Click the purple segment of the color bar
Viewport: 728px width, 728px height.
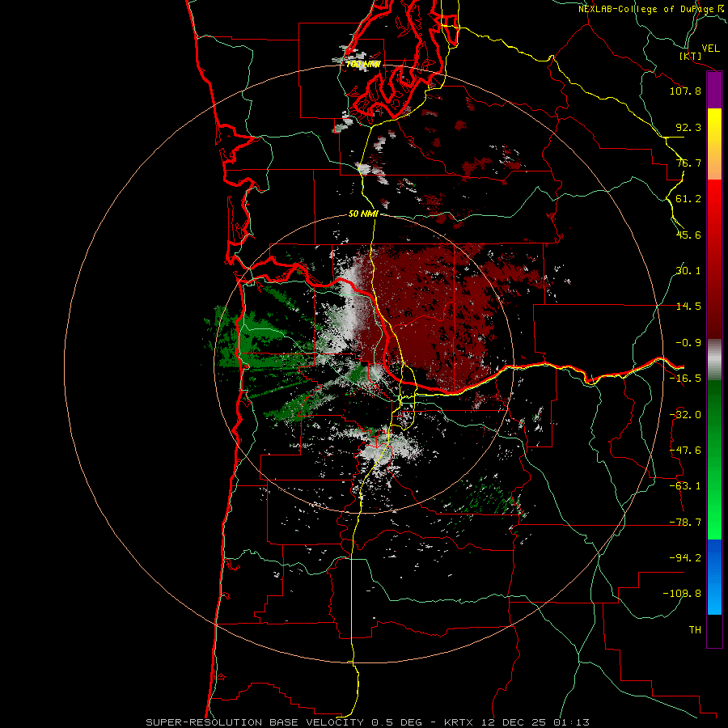[x=714, y=91]
